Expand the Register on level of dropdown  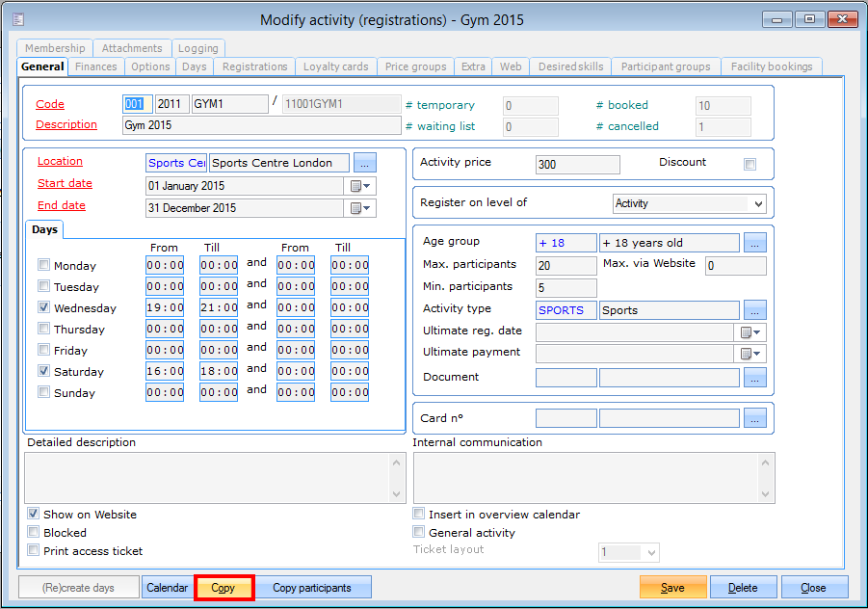point(758,204)
